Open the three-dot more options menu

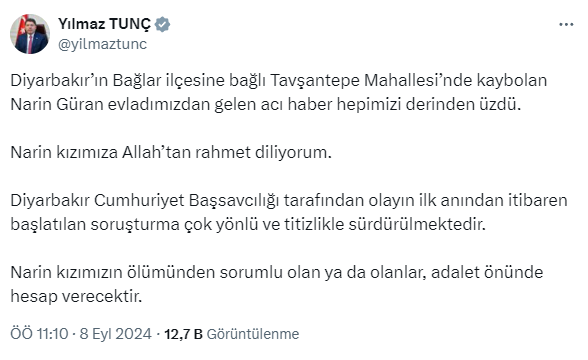(566, 25)
